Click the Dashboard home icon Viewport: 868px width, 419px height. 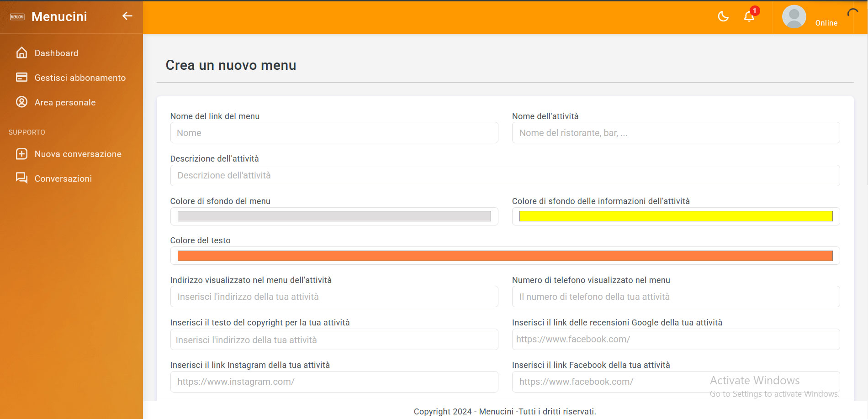[x=21, y=53]
